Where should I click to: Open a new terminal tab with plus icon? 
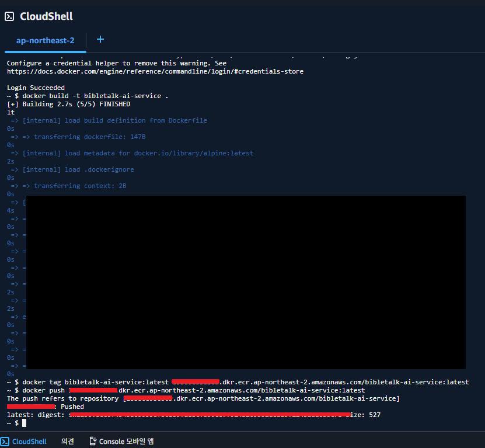pyautogui.click(x=100, y=39)
